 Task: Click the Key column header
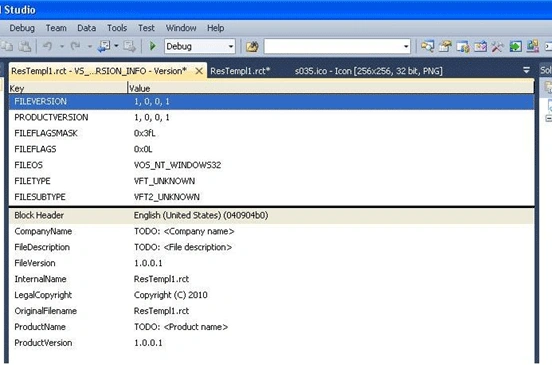tap(68, 88)
